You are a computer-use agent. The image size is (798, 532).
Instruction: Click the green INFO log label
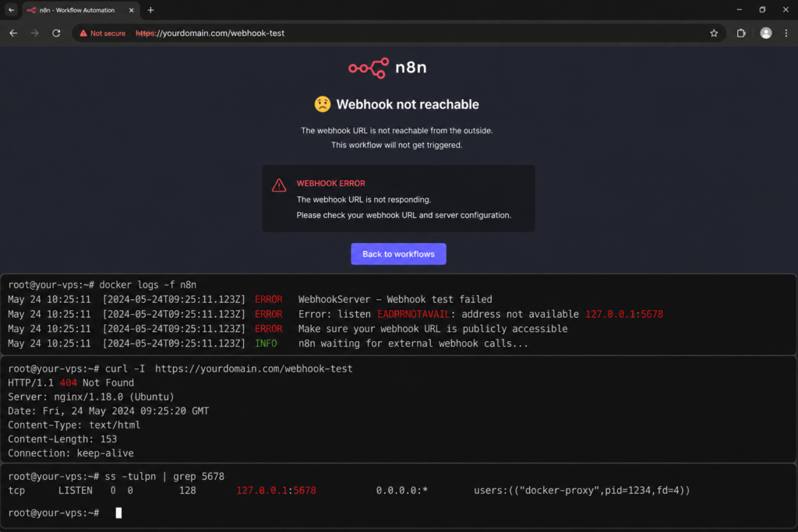[266, 344]
